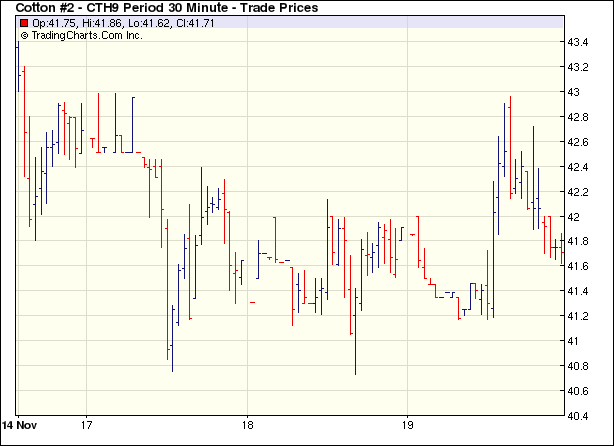The width and height of the screenshot is (614, 446).
Task: Click the 41.6 price axis label
Action: coord(578,266)
